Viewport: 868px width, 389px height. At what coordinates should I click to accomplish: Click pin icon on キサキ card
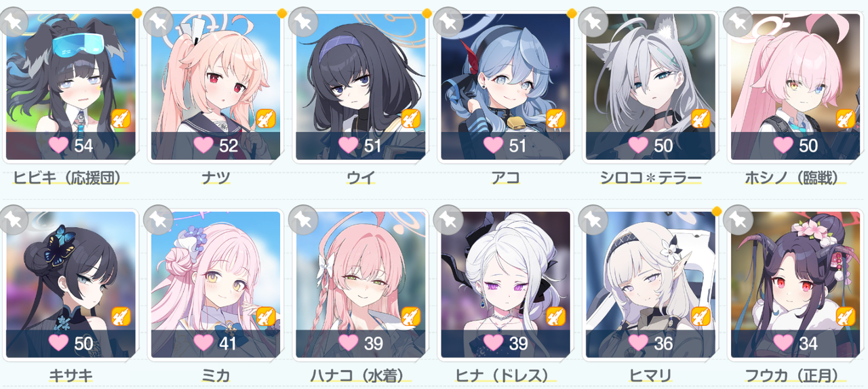point(14,220)
